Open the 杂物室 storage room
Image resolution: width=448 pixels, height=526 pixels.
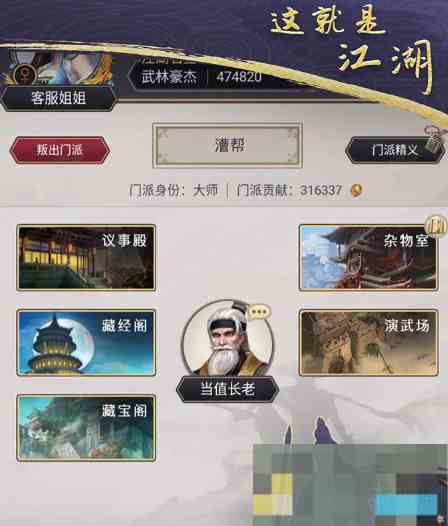click(368, 257)
